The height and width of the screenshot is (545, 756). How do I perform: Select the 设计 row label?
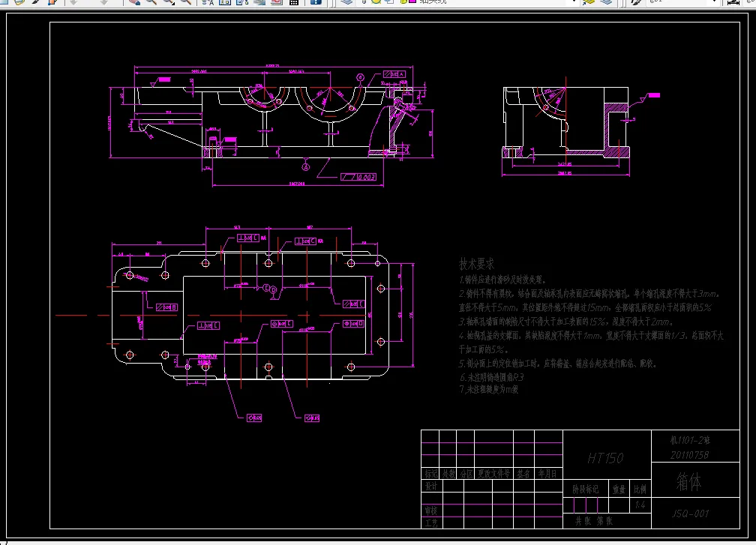431,486
